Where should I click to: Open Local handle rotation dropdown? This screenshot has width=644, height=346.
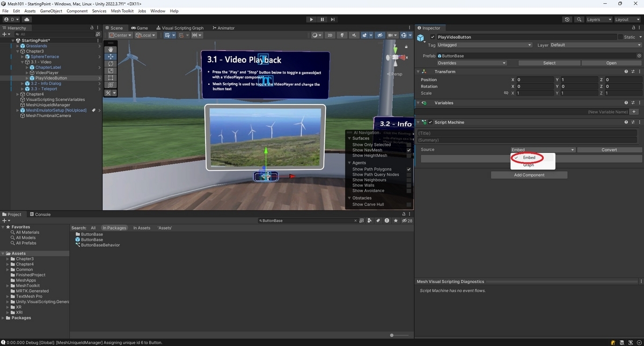pos(145,35)
